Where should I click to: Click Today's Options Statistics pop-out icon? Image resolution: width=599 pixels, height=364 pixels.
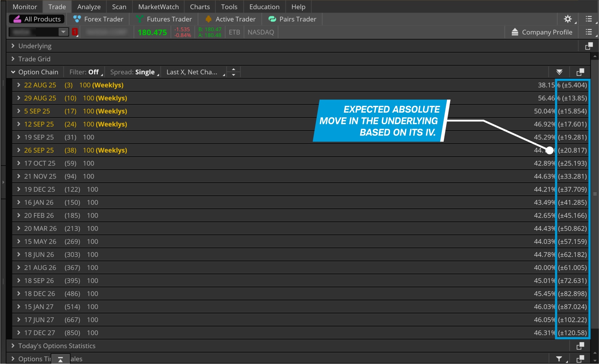point(580,346)
